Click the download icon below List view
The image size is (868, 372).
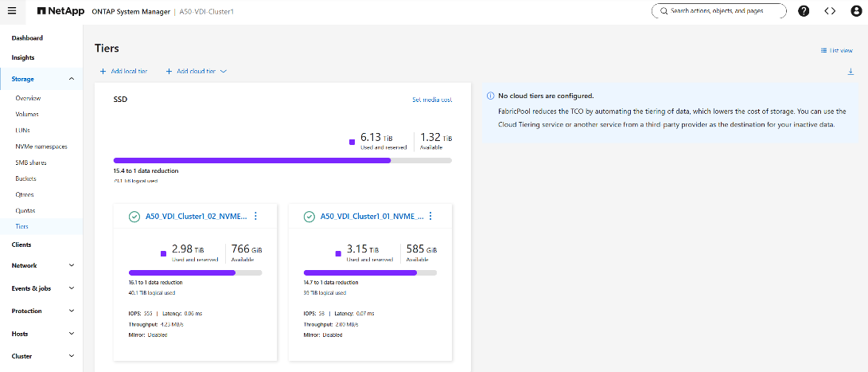pos(850,72)
